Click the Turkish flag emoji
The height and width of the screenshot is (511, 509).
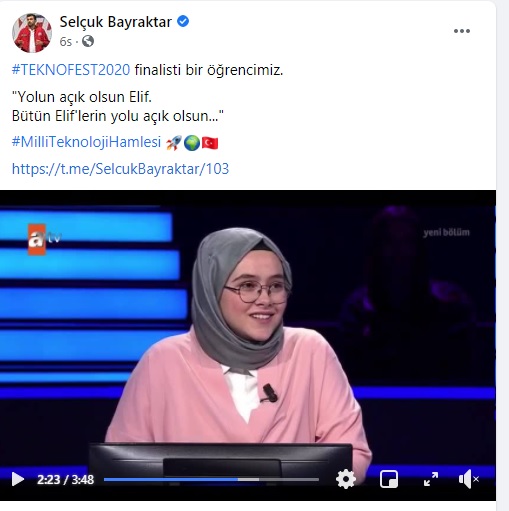pos(210,143)
